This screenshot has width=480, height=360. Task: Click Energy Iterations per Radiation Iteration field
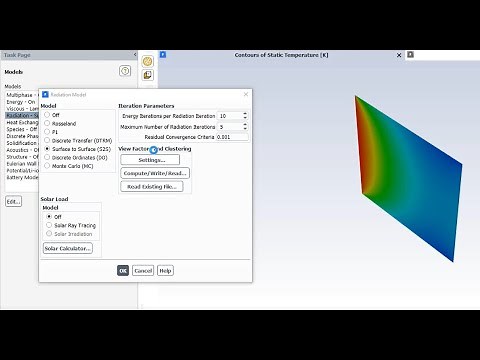coord(229,116)
